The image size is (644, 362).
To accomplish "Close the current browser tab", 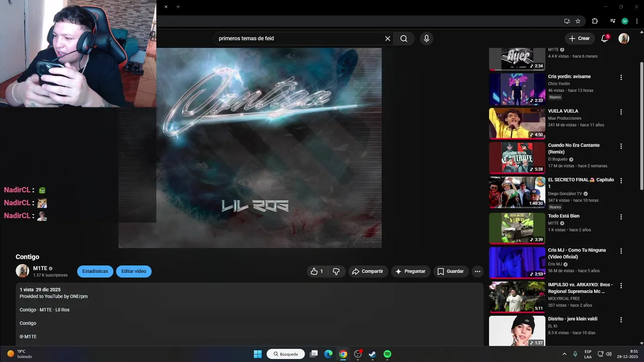I will coord(166,7).
